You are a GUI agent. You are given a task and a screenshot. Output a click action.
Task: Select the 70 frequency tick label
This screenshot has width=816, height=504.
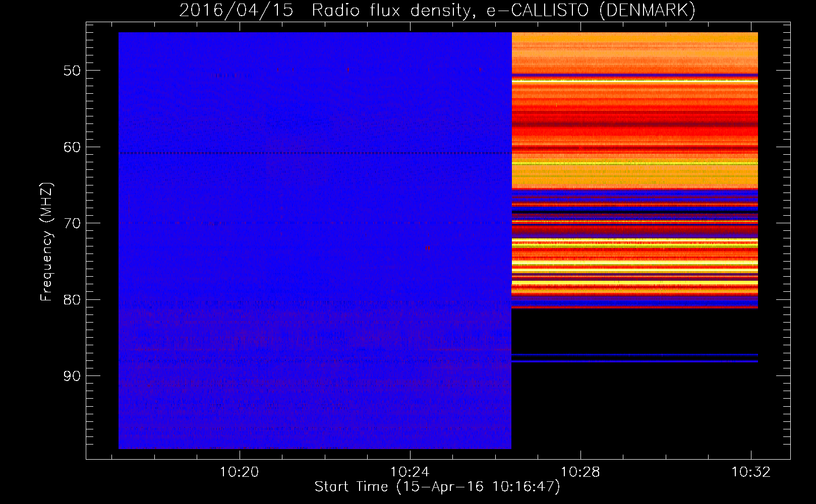(72, 223)
